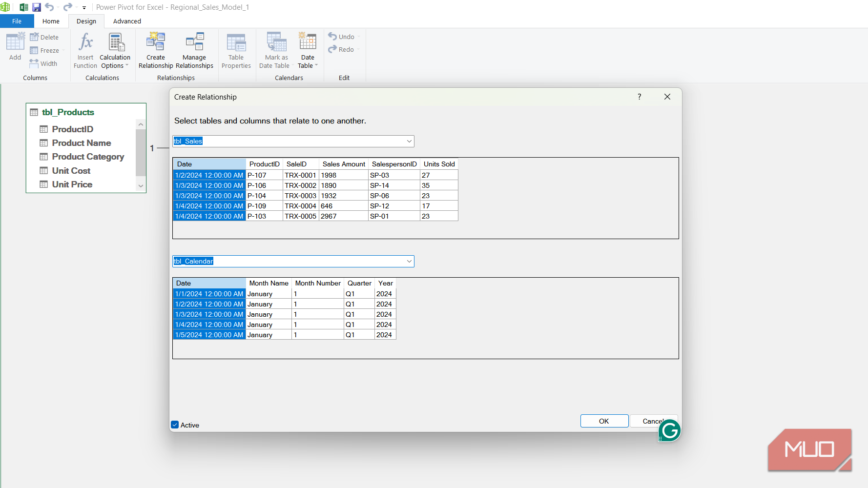Select Sales Amount column header
Screen dimensions: 868x488
[344, 164]
